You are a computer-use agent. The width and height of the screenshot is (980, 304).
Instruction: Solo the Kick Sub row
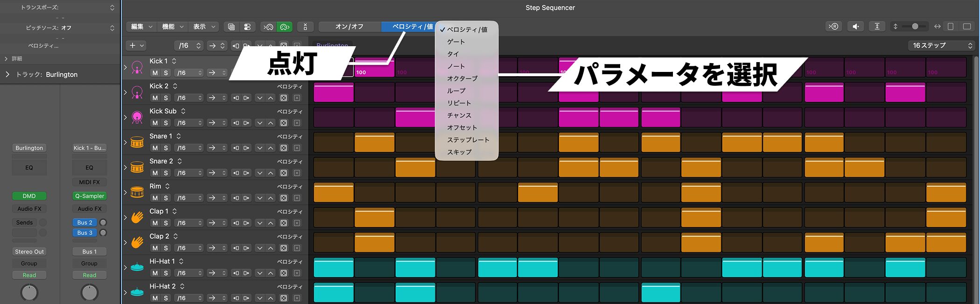pos(166,123)
